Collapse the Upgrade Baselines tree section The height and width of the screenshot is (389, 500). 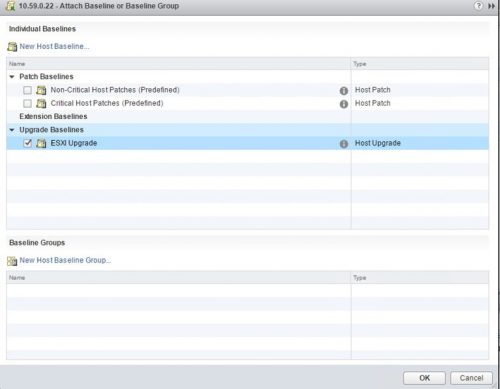(x=12, y=130)
